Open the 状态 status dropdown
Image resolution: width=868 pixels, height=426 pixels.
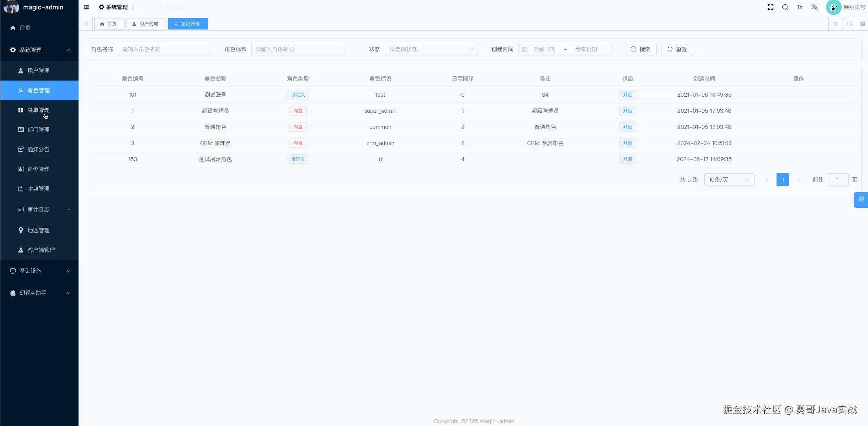point(431,49)
